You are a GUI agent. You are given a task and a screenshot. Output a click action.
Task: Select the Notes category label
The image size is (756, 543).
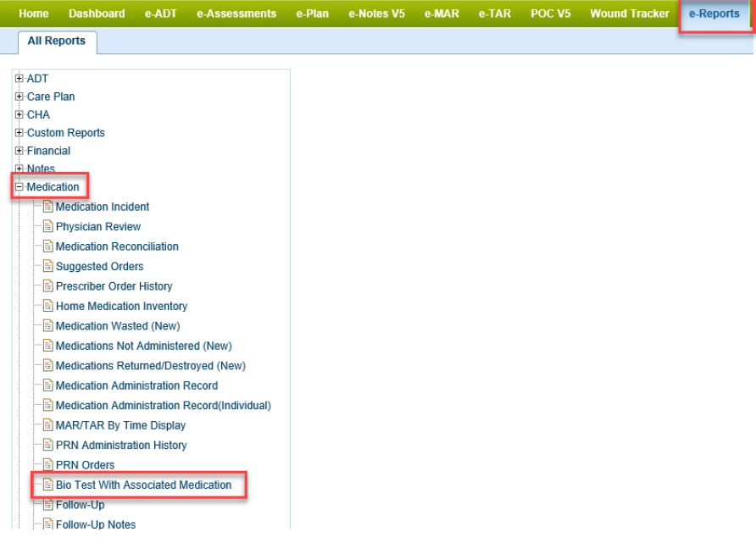(x=41, y=169)
